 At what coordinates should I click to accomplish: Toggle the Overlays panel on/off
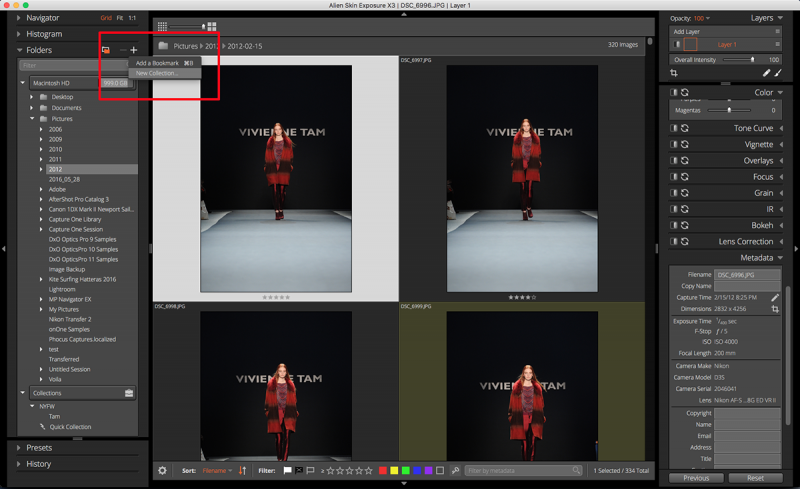674,160
